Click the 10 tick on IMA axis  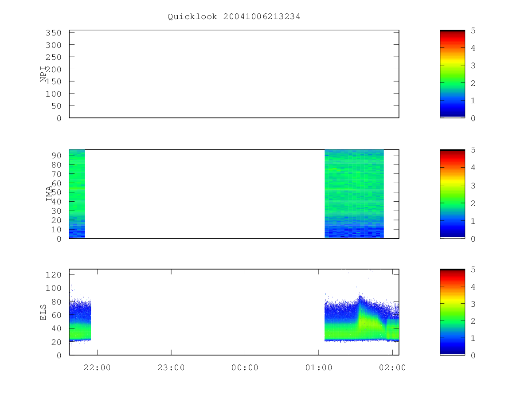tap(57, 230)
